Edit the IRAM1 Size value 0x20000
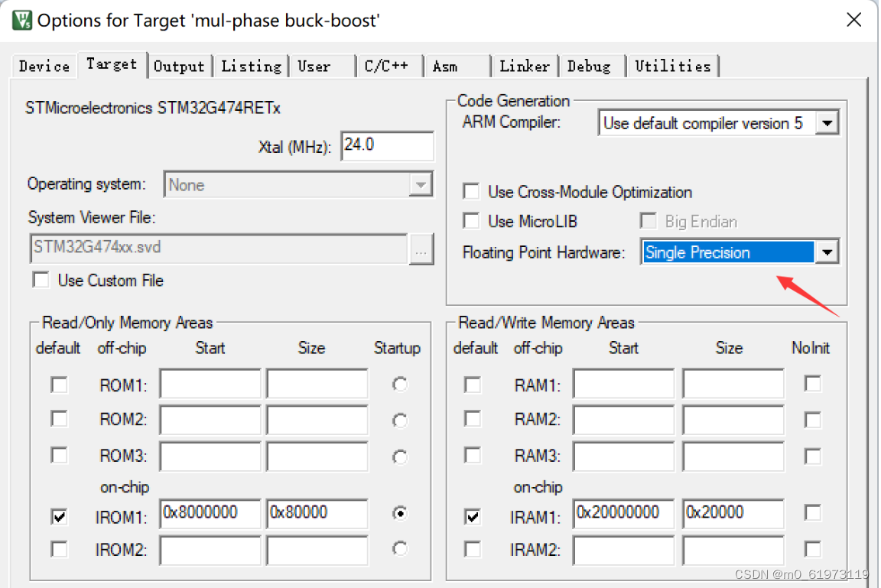881x588 pixels. pyautogui.click(x=733, y=513)
